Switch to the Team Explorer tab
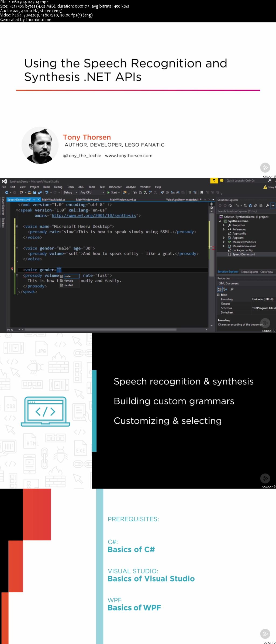The height and width of the screenshot is (644, 276). (249, 272)
